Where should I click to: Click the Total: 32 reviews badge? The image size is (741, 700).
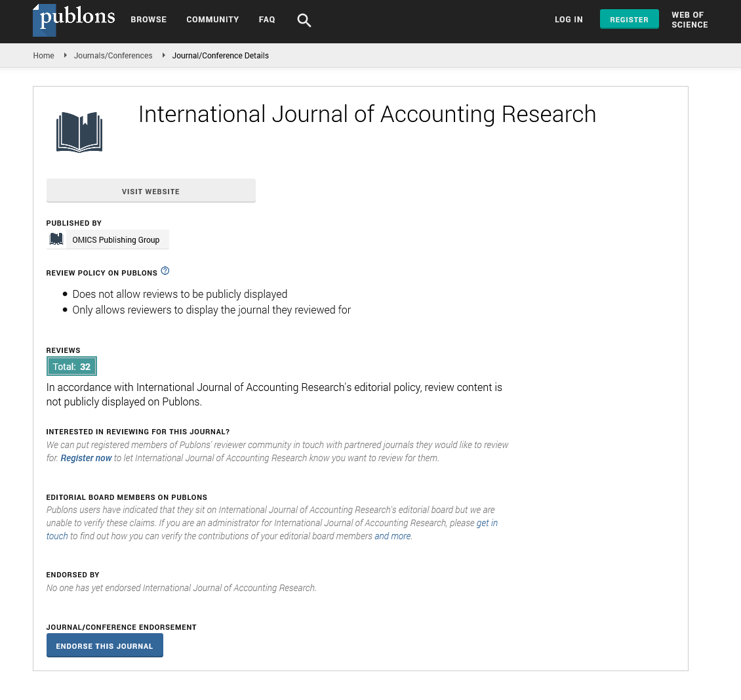click(71, 366)
